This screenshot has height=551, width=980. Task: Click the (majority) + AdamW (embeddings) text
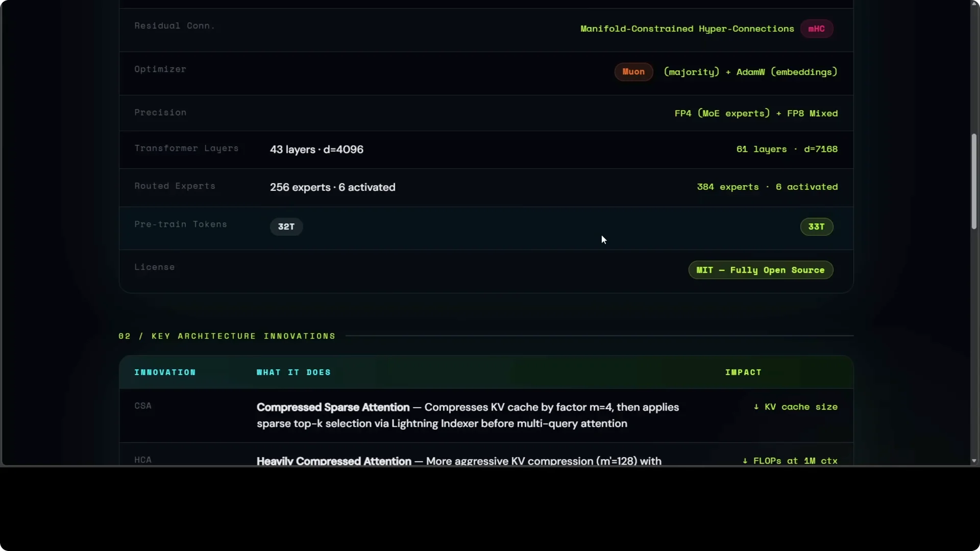click(x=750, y=72)
